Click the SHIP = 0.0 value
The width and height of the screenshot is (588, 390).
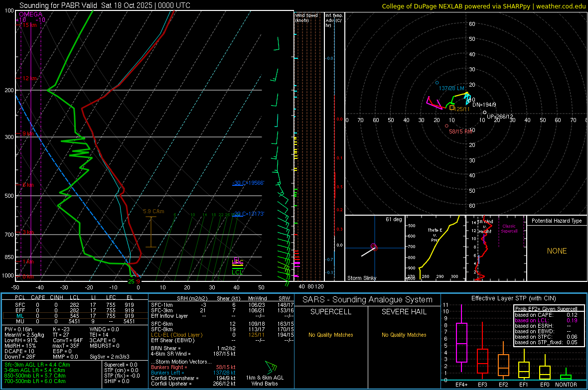tap(117, 381)
